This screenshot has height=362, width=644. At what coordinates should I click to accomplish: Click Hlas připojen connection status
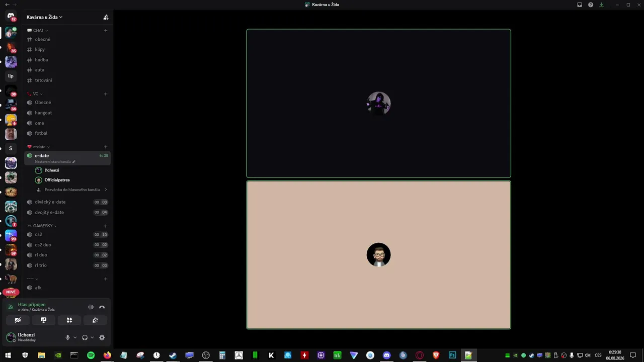[x=32, y=305]
